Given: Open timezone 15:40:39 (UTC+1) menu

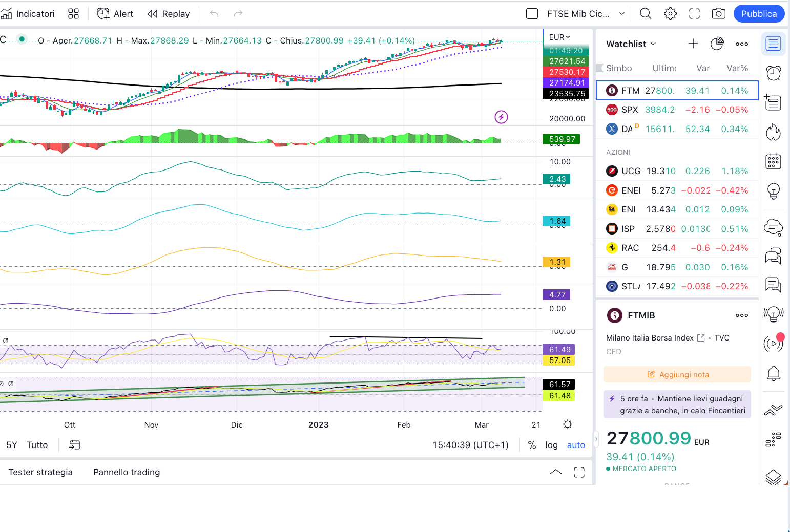Looking at the screenshot, I should tap(470, 445).
